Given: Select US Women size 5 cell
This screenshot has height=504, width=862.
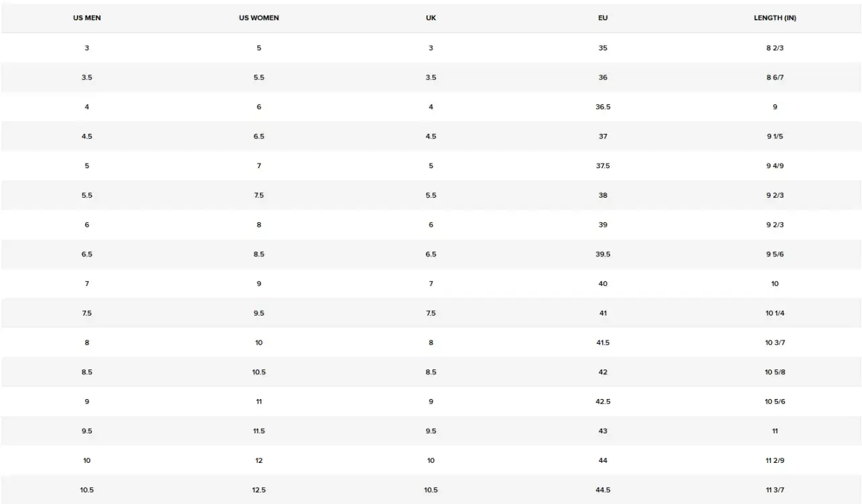Looking at the screenshot, I should (x=259, y=48).
